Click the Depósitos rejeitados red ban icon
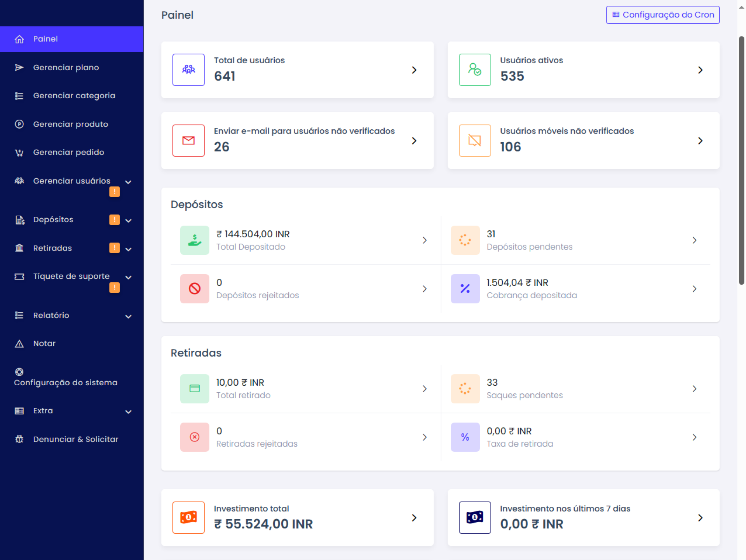The width and height of the screenshot is (746, 560). point(194,289)
